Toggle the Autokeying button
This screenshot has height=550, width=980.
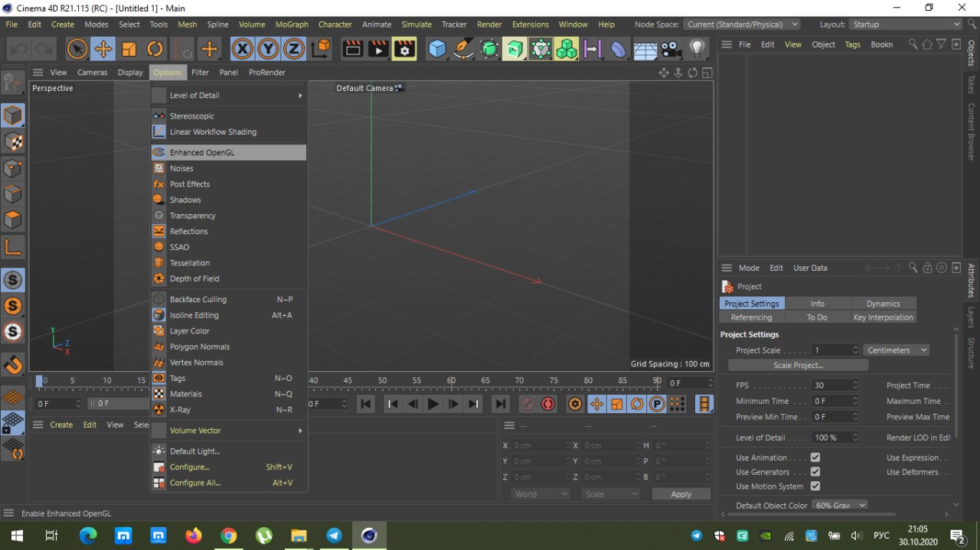tap(548, 404)
